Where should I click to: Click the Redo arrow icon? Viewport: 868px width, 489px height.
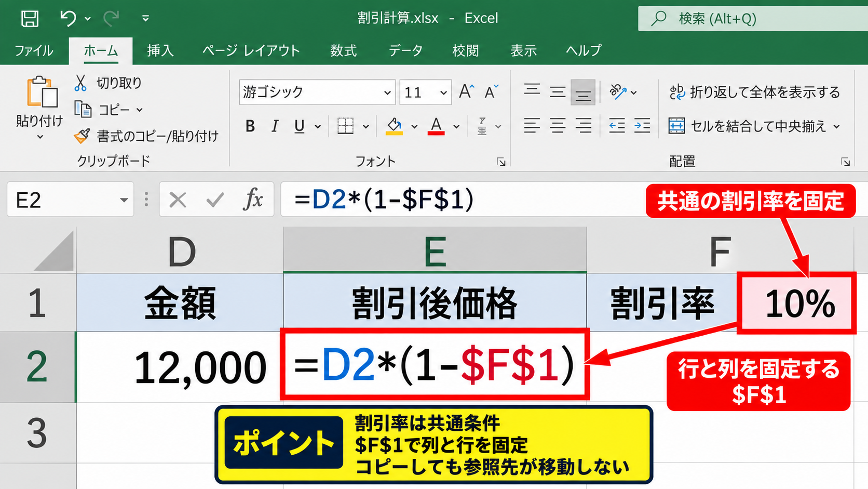[x=111, y=19]
